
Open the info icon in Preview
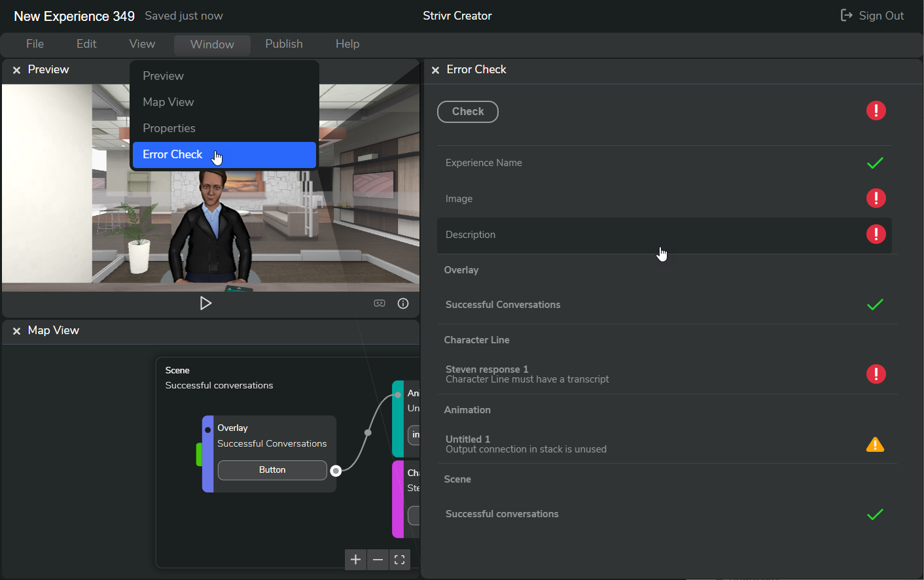coord(403,303)
